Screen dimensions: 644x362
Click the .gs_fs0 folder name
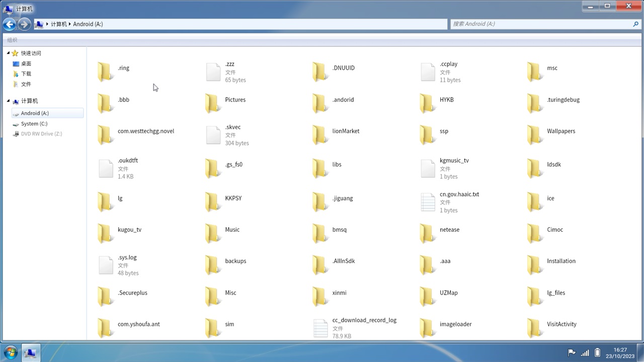pos(234,164)
